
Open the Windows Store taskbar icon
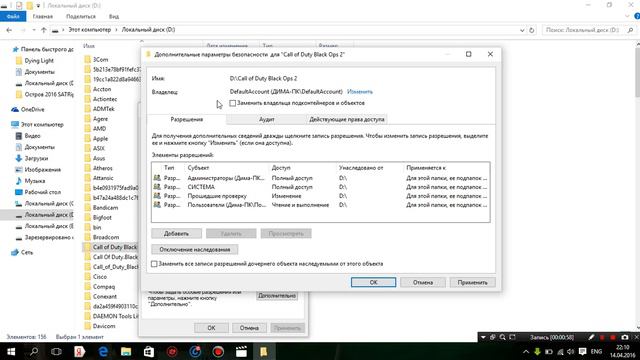149,351
